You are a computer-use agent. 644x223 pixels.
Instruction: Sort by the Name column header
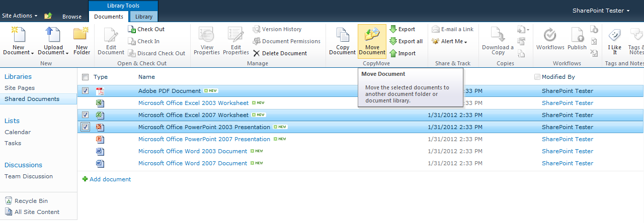[146, 77]
